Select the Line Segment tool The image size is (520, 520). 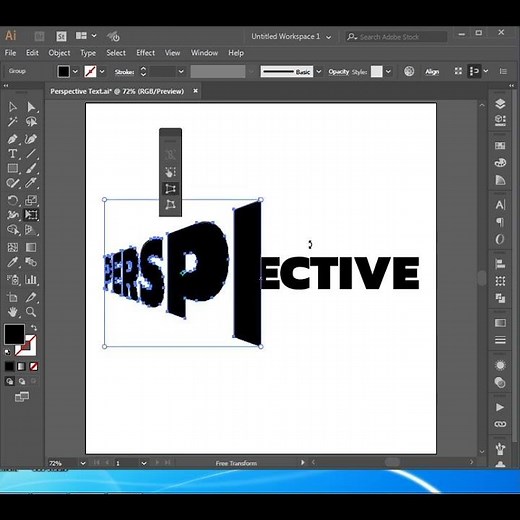(x=31, y=153)
